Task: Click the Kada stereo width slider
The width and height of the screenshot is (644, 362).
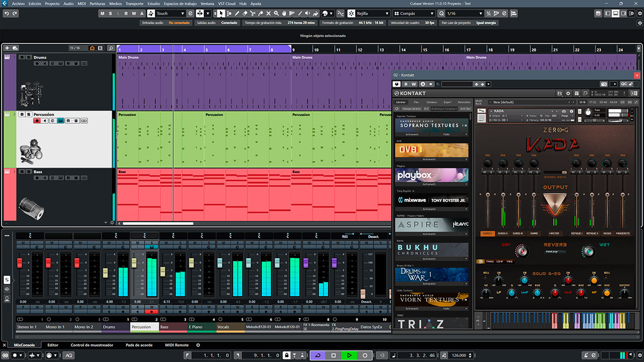Action: [554, 172]
